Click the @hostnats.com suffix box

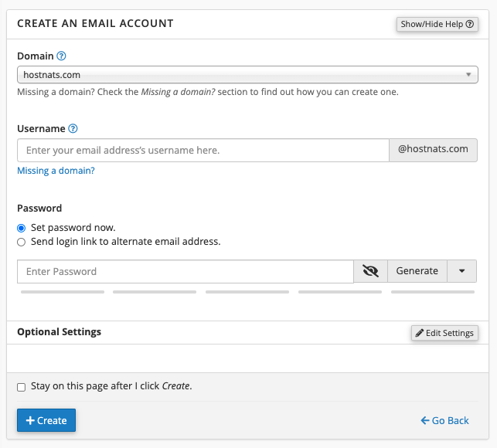coord(433,150)
